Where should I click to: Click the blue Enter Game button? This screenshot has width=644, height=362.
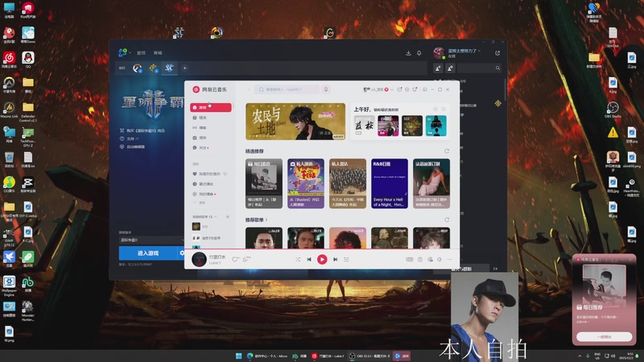148,253
